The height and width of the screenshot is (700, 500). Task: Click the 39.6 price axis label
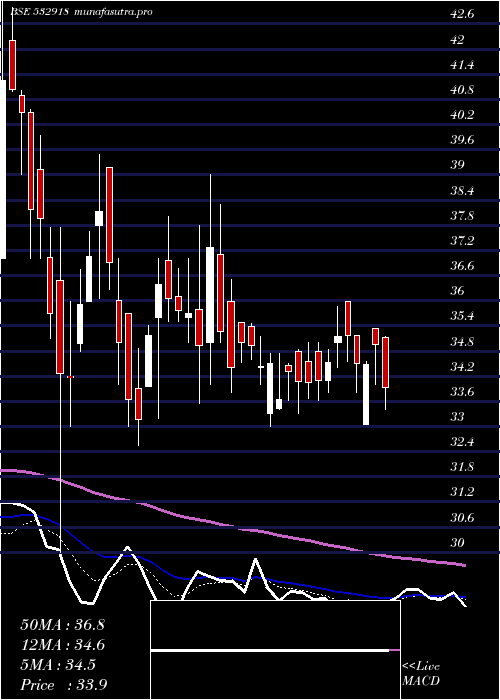(462, 139)
